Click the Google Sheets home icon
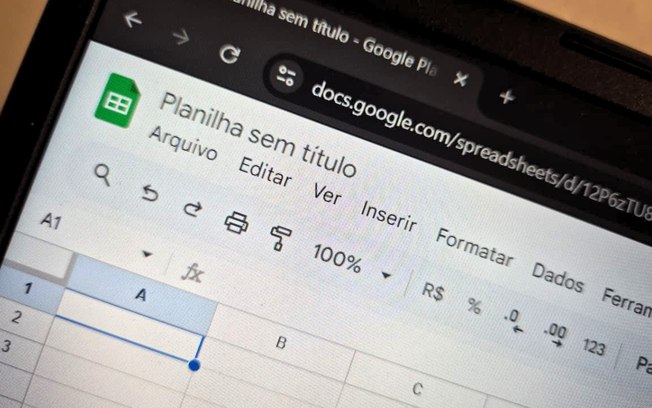Image resolution: width=652 pixels, height=408 pixels. (x=118, y=100)
